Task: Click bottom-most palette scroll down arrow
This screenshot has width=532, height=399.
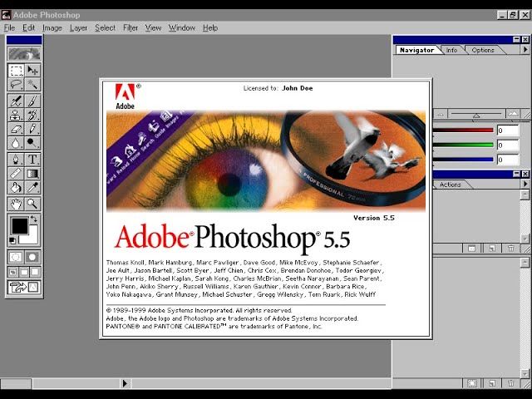Action: tap(525, 373)
